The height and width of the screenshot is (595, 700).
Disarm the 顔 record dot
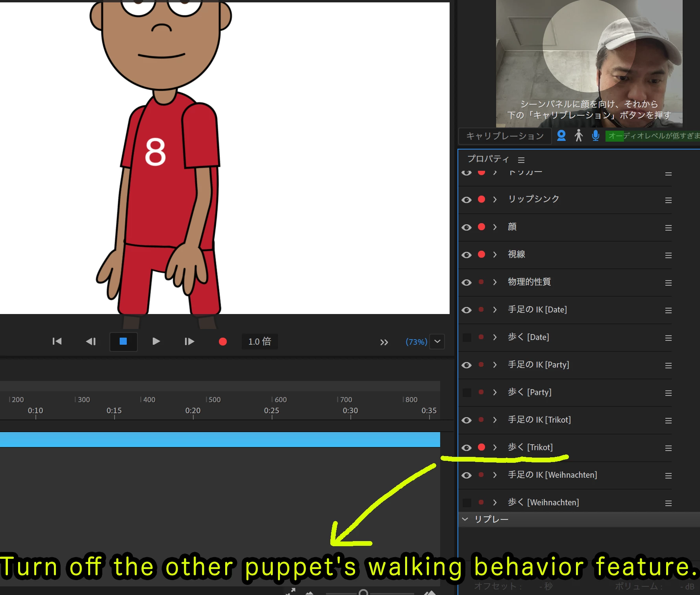click(481, 227)
